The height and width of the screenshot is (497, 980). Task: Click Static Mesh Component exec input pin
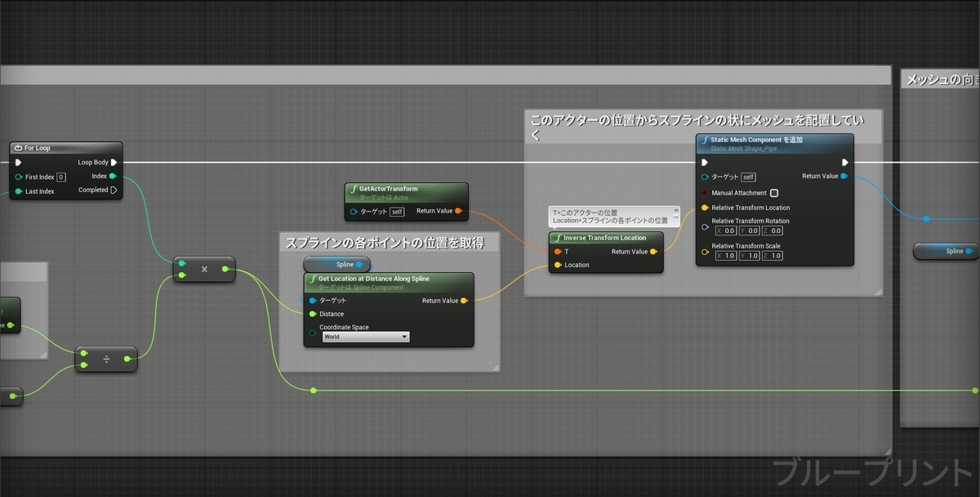pyautogui.click(x=706, y=162)
